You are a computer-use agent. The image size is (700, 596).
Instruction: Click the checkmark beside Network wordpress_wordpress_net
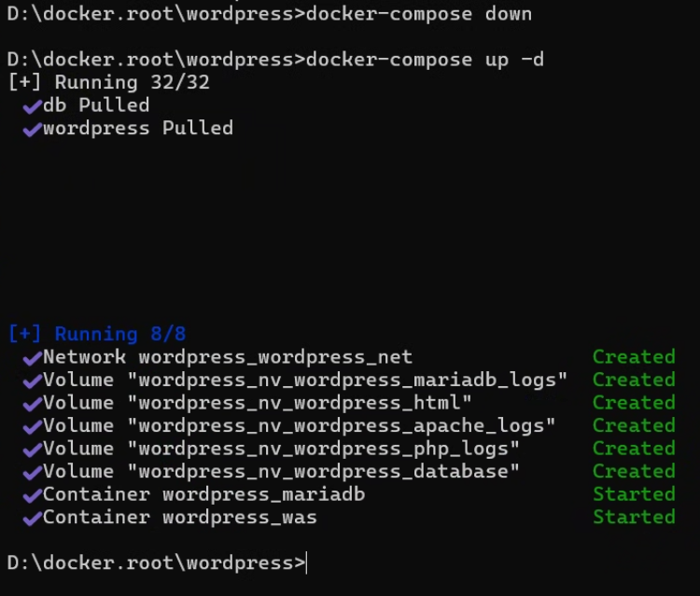coord(32,359)
